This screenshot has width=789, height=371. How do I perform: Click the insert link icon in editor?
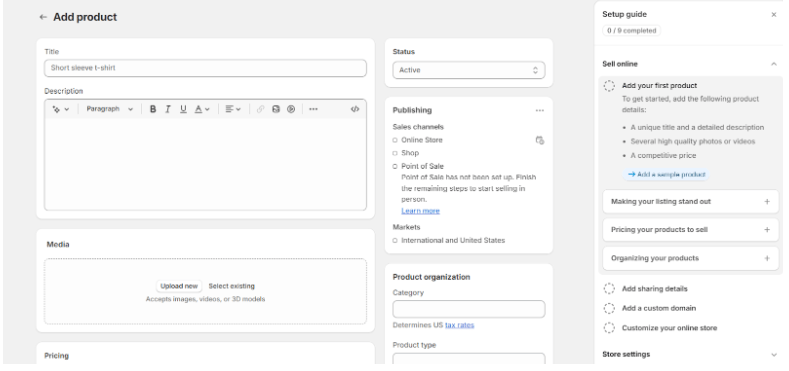(x=260, y=109)
